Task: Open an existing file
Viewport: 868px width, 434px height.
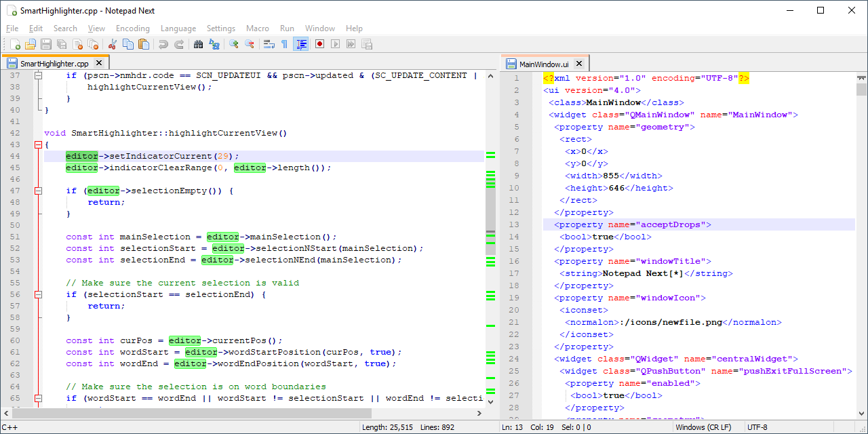Action: pos(31,43)
